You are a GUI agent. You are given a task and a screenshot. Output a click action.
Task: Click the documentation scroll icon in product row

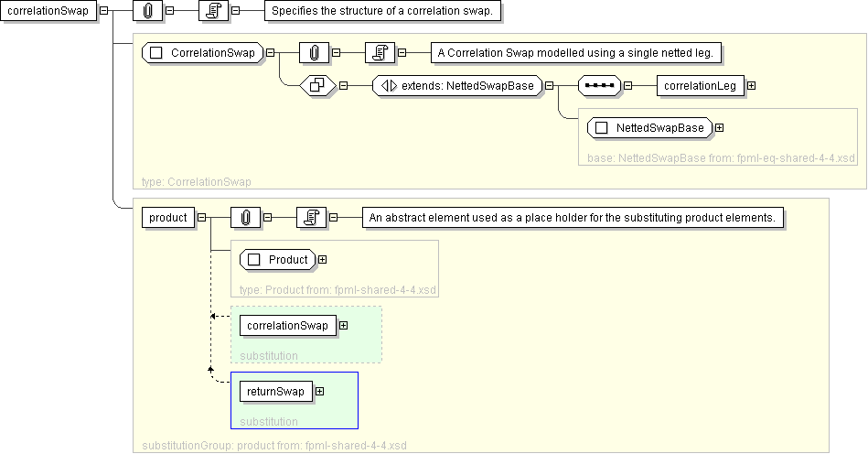[x=311, y=218]
